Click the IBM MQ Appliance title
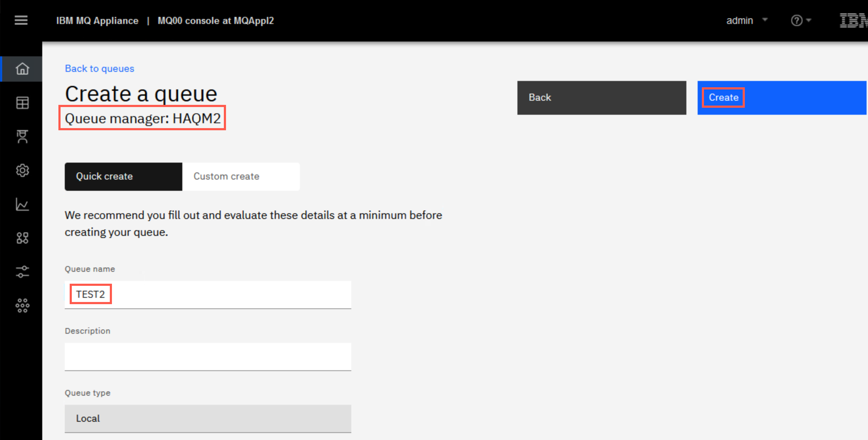 97,21
